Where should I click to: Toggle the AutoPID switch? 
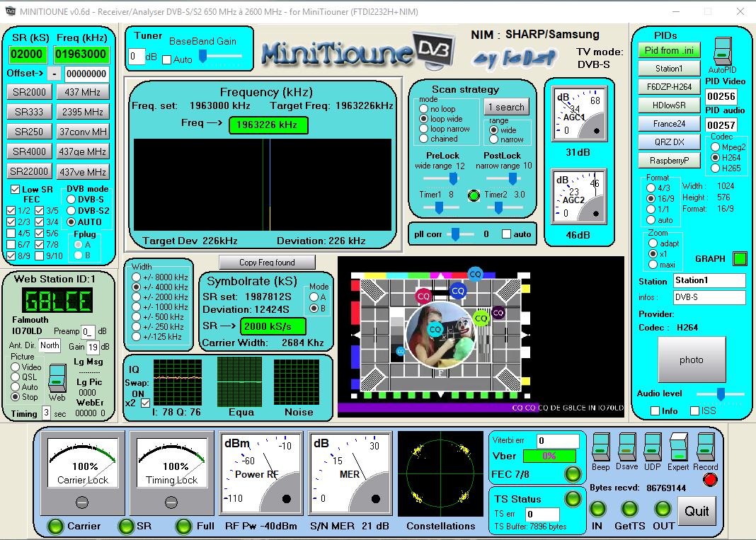[721, 52]
